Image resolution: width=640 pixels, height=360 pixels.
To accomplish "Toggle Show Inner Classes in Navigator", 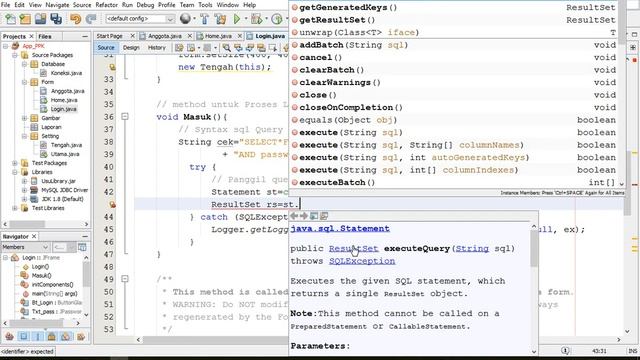I will click(x=66, y=336).
